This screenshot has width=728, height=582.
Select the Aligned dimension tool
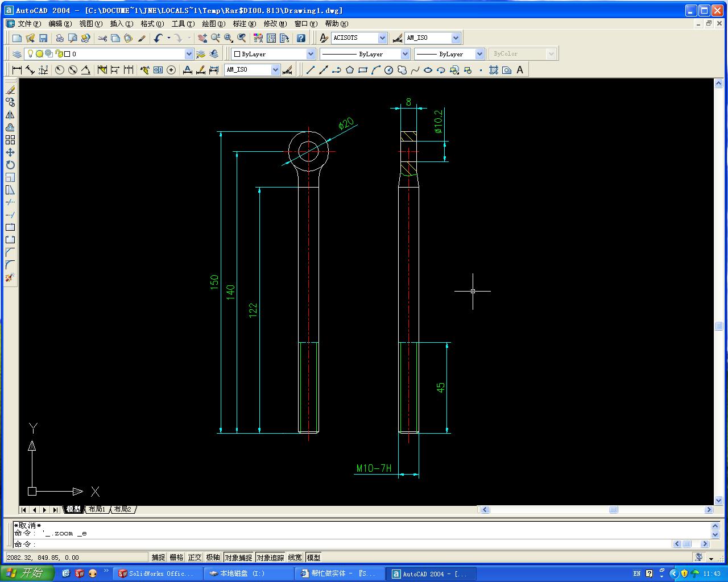coord(30,70)
